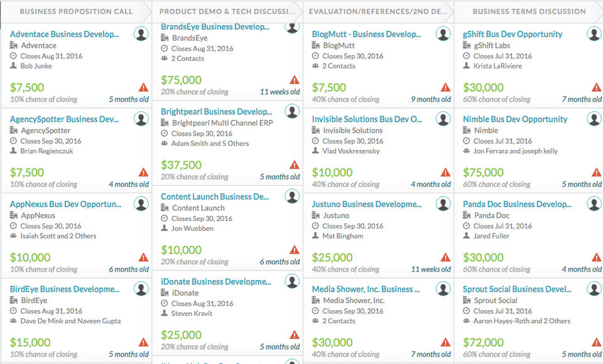Screen dimensions: 603x364
Task: Click the owner avatar on Brightpearl deal
Action: [292, 111]
